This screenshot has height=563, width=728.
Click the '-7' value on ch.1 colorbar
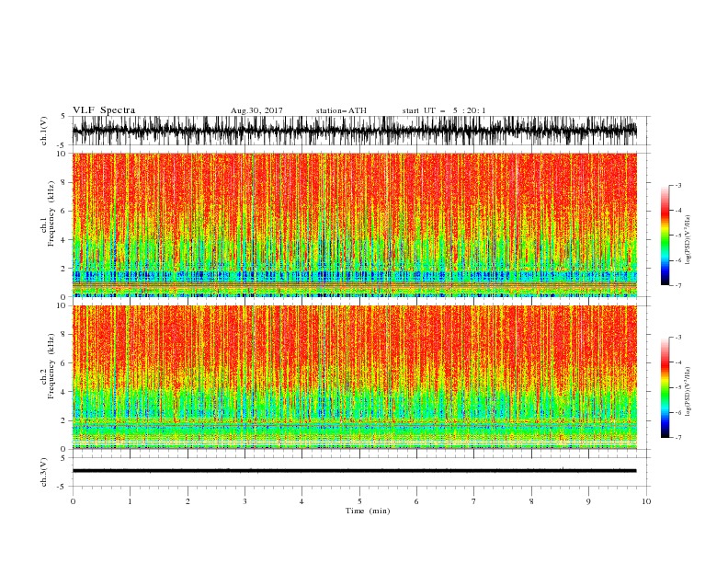pos(677,286)
